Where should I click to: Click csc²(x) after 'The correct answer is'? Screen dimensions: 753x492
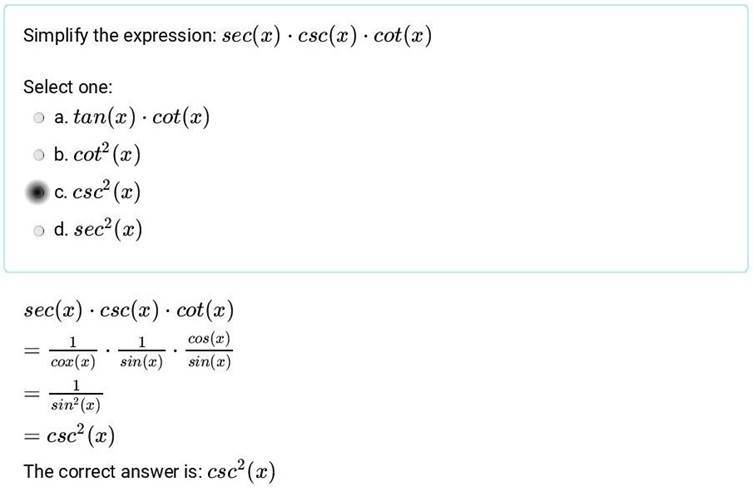242,471
